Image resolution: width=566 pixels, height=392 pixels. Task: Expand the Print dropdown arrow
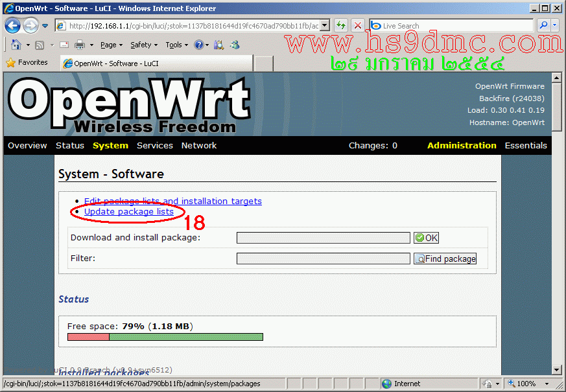coord(91,45)
